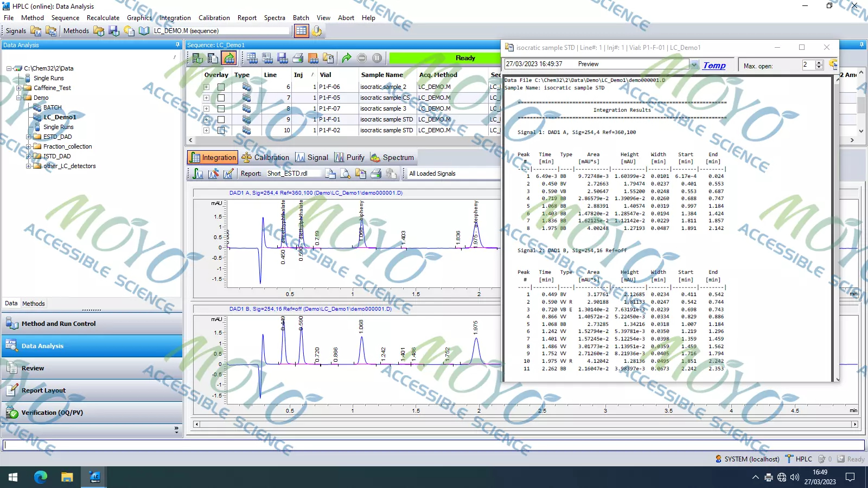Increase the Max. open spinner value
This screenshot has height=488, width=868.
point(819,62)
